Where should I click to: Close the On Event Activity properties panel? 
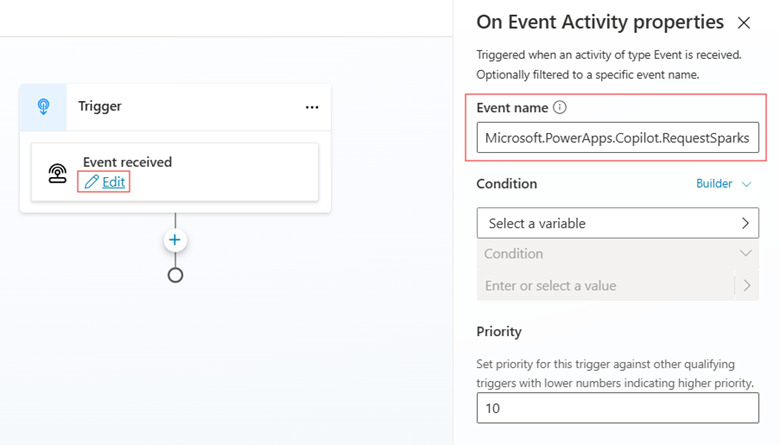click(x=743, y=22)
